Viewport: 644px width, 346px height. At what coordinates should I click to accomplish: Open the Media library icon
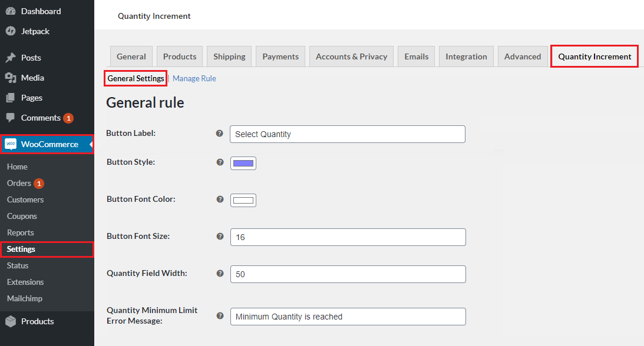tap(9, 77)
